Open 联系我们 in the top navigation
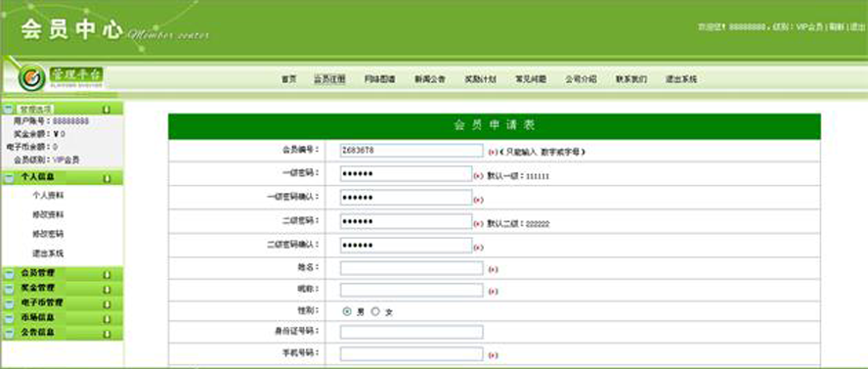Viewport: 868px width, 369px height. tap(631, 79)
